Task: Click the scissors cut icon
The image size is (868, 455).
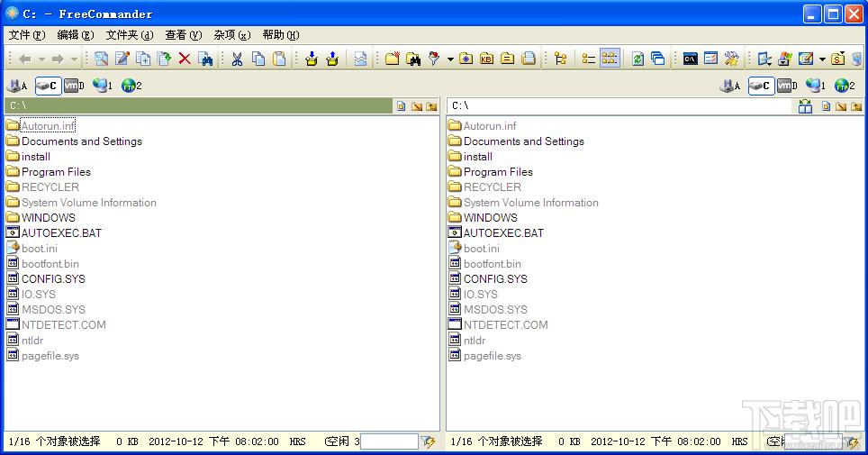Action: pyautogui.click(x=238, y=59)
